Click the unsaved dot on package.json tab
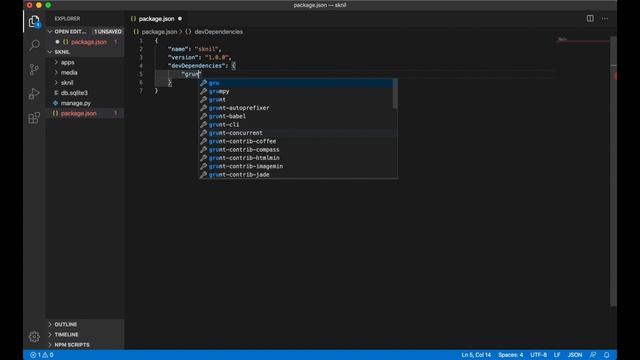The height and width of the screenshot is (360, 640). click(180, 19)
